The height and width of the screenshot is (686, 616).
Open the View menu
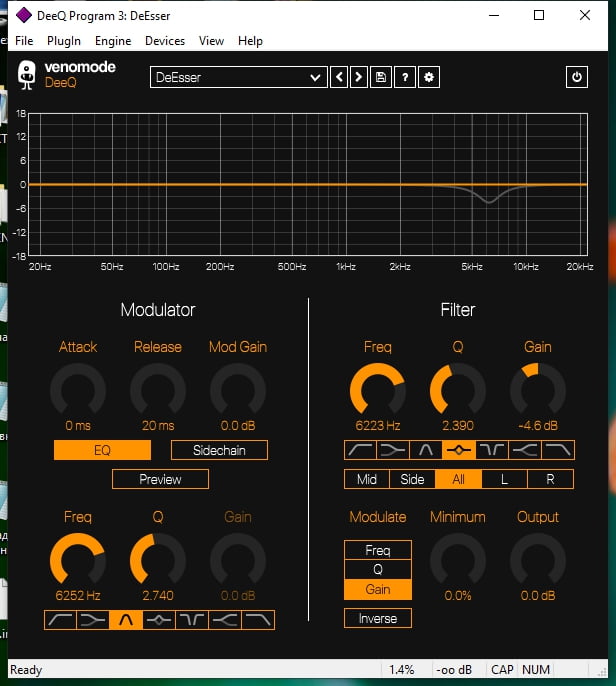(x=211, y=41)
